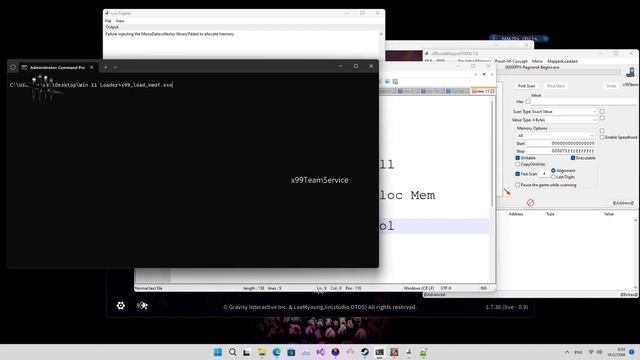The width and height of the screenshot is (640, 360).
Task: Click Undo Scan button in Cheat Engine
Action: [x=611, y=86]
